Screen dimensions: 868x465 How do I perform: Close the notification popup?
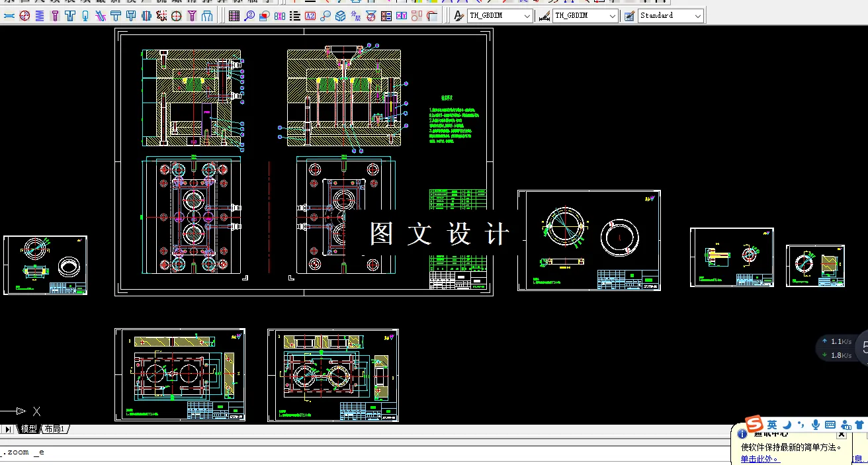(841, 435)
